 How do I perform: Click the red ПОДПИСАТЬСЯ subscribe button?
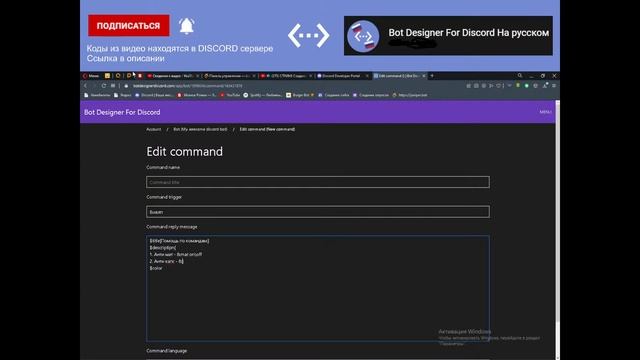[129, 25]
